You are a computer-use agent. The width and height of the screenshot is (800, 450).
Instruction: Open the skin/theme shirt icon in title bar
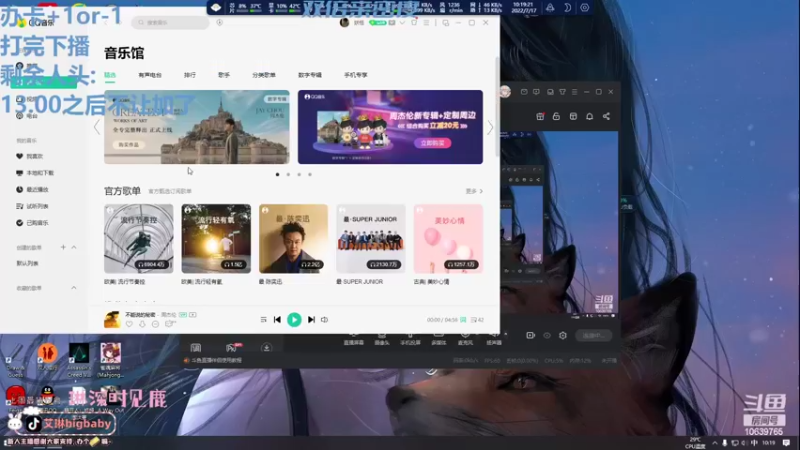pyautogui.click(x=414, y=22)
